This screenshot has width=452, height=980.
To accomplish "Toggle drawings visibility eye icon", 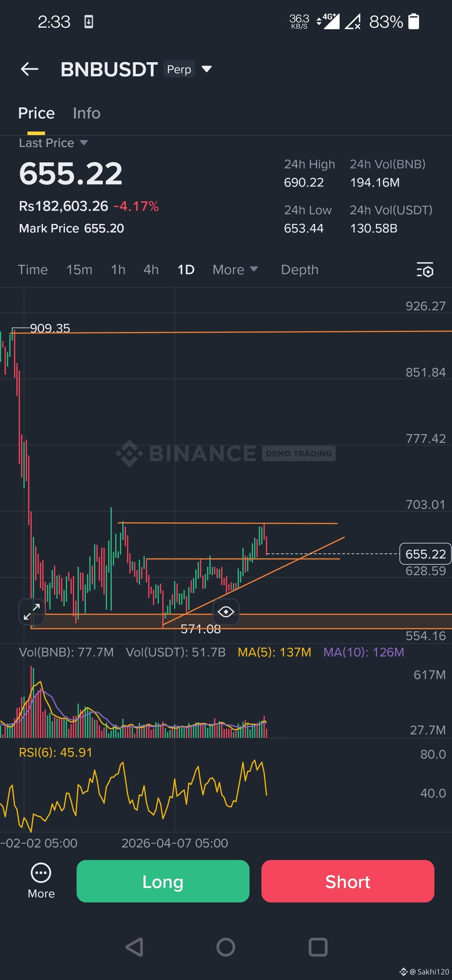I will click(226, 612).
